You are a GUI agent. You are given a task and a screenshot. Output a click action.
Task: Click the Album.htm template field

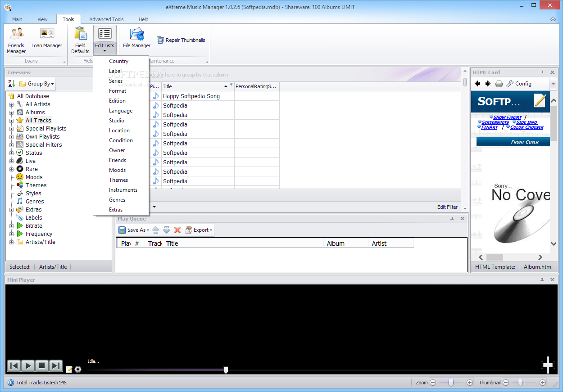pos(537,267)
